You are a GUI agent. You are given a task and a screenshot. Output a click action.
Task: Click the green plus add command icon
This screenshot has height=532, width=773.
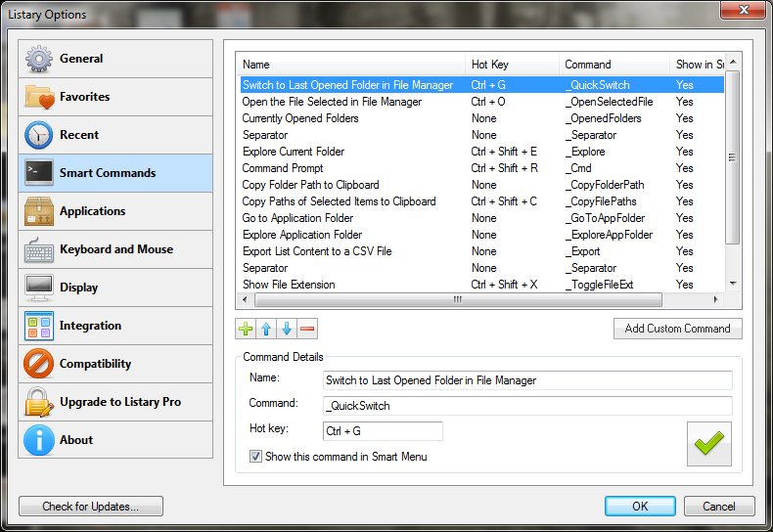pyautogui.click(x=246, y=330)
